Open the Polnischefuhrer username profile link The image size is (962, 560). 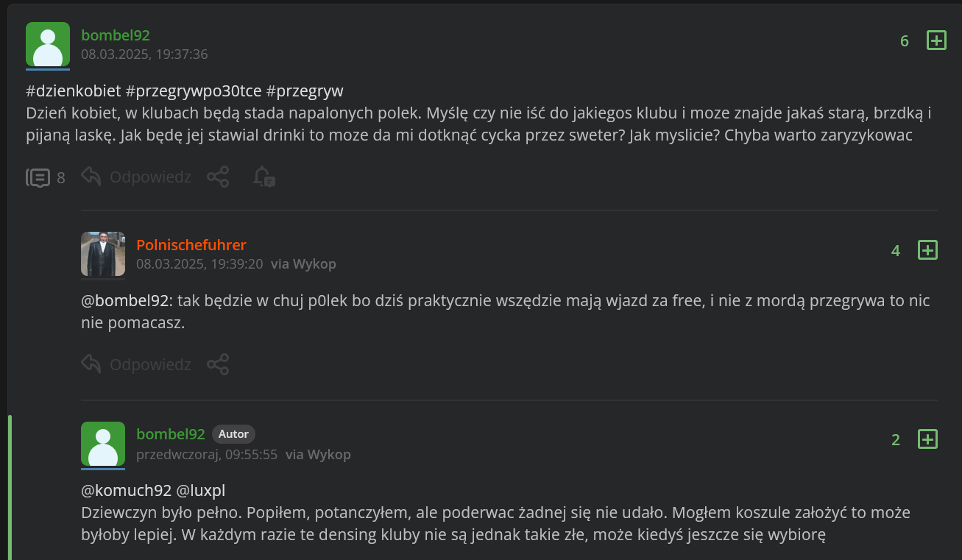[191, 245]
